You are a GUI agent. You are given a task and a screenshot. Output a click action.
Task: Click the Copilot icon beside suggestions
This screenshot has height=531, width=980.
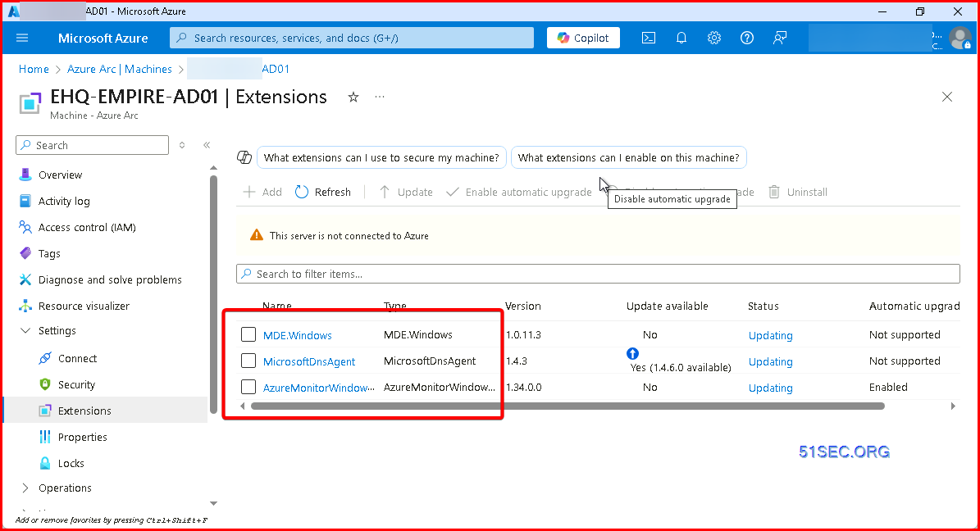244,157
